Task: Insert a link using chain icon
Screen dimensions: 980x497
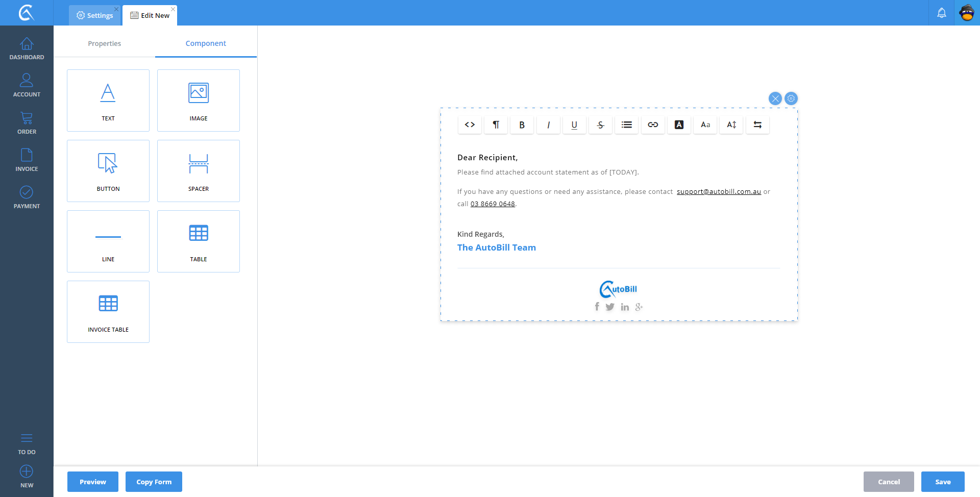Action: click(x=653, y=125)
